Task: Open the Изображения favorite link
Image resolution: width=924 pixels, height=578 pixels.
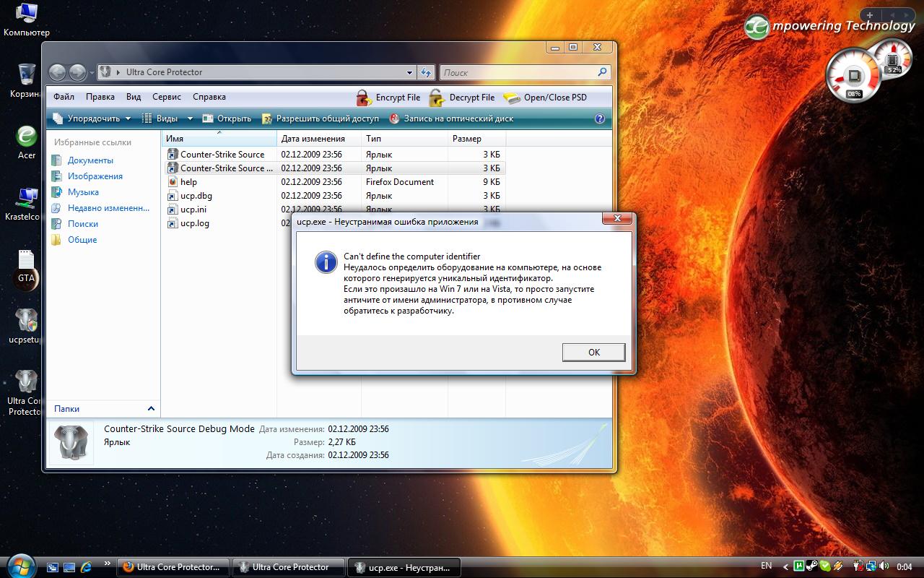Action: click(x=87, y=176)
